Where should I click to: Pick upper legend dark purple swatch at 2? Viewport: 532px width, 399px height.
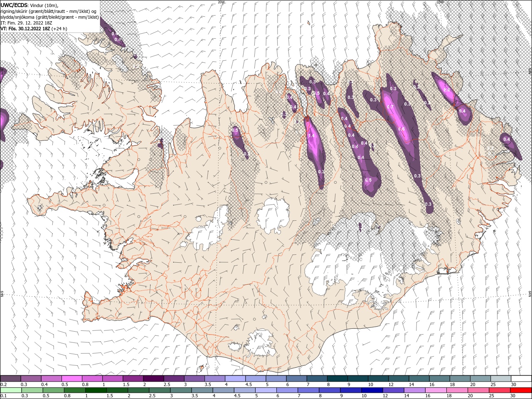pyautogui.click(x=153, y=379)
